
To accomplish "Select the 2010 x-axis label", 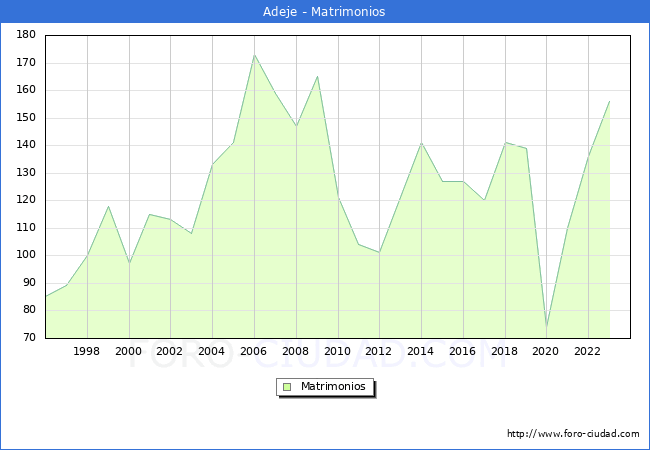I will point(337,351).
